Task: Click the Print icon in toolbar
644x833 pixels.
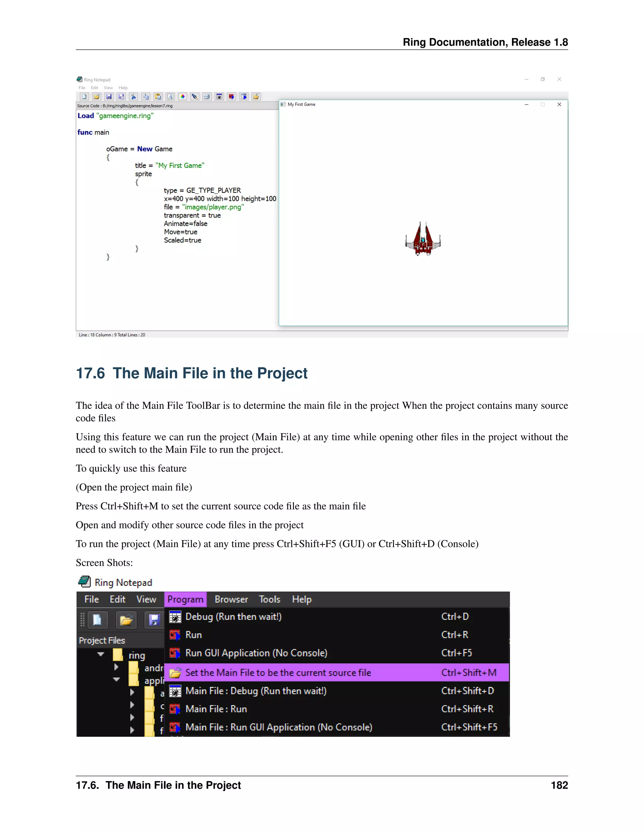Action: pyautogui.click(x=207, y=97)
